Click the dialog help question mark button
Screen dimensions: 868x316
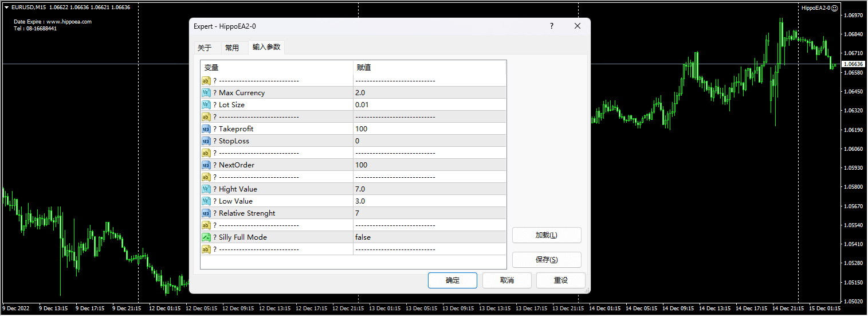point(552,26)
